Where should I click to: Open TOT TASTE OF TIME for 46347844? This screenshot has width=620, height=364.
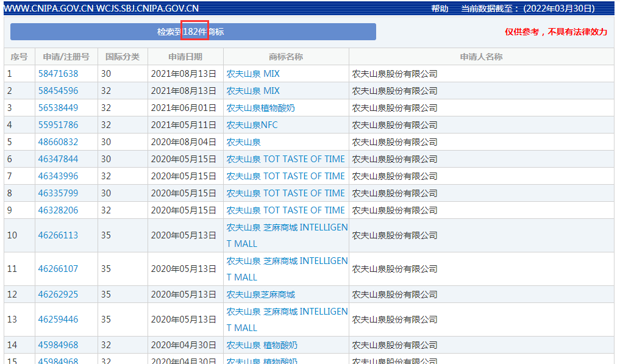pos(285,159)
